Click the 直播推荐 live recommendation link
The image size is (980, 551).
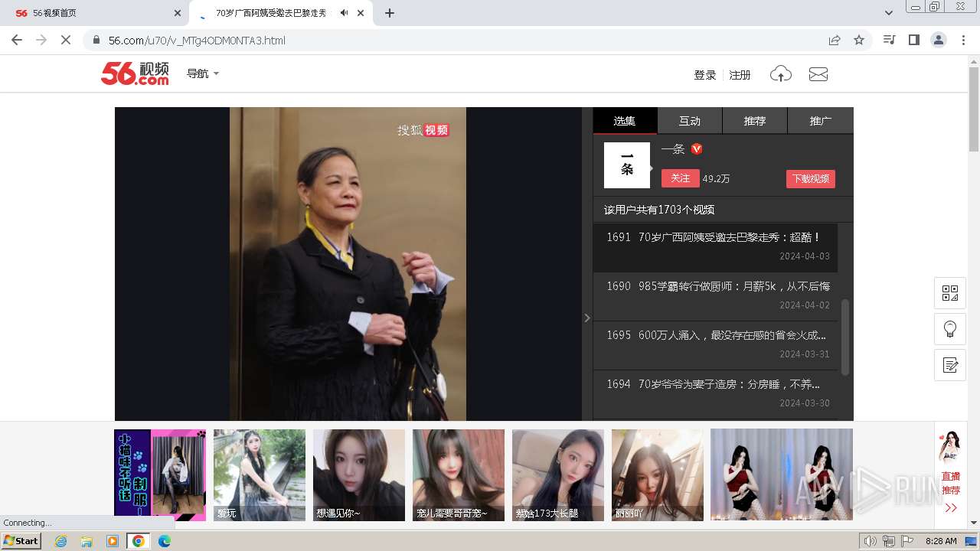(950, 483)
